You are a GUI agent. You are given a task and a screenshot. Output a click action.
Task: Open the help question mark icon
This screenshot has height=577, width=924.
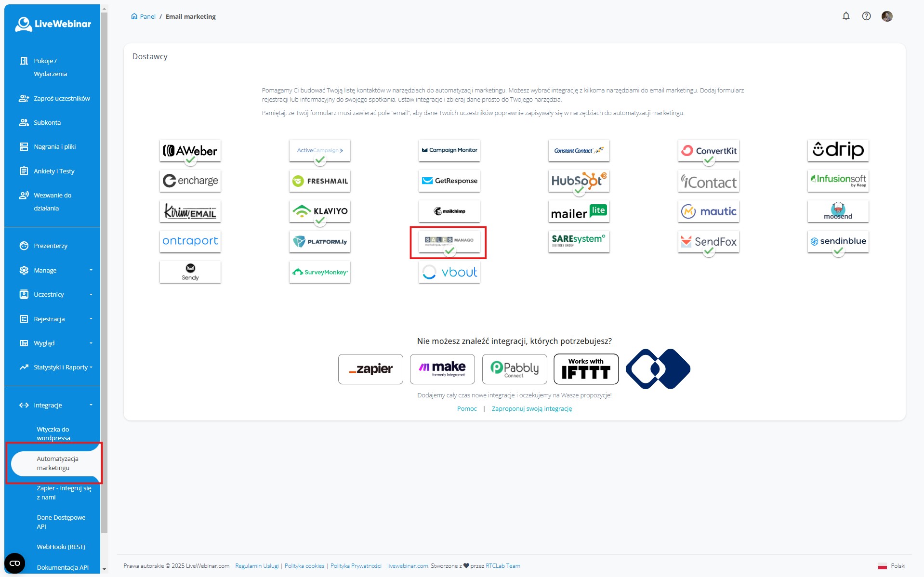[866, 16]
